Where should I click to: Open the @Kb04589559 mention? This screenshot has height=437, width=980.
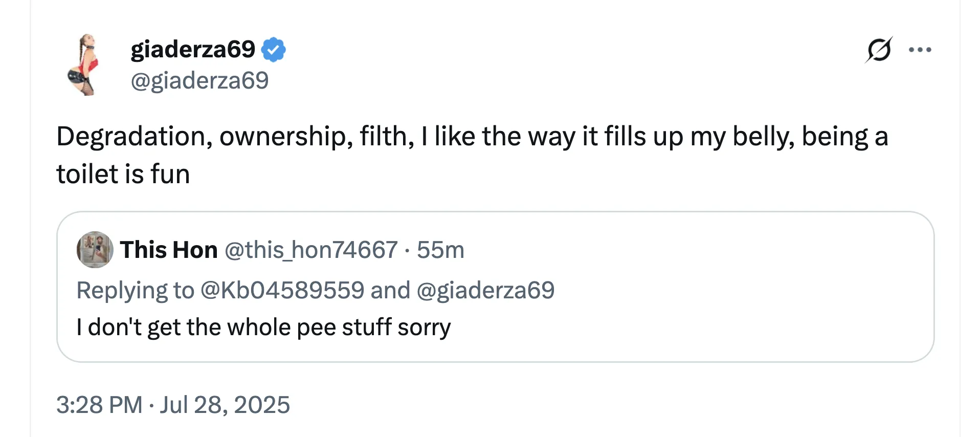(282, 290)
